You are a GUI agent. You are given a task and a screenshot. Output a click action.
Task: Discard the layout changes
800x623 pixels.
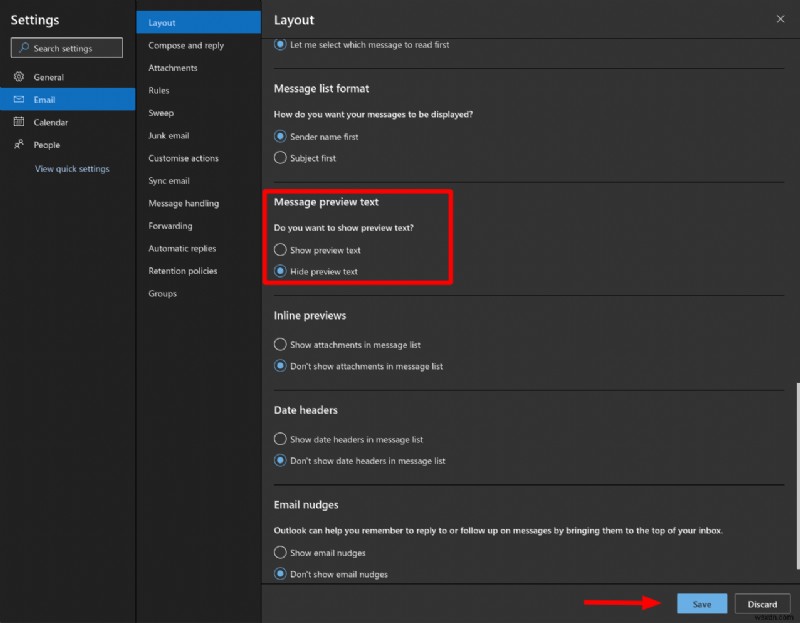[x=762, y=604]
